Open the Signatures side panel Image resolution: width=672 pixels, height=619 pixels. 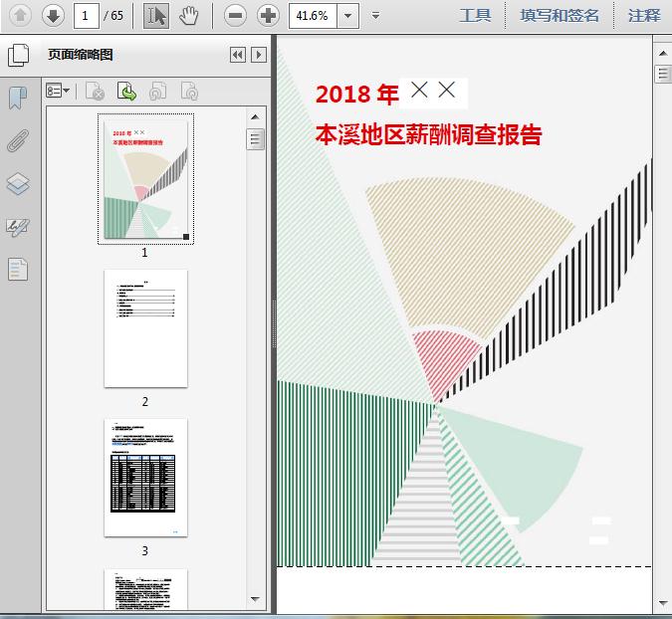(x=18, y=227)
